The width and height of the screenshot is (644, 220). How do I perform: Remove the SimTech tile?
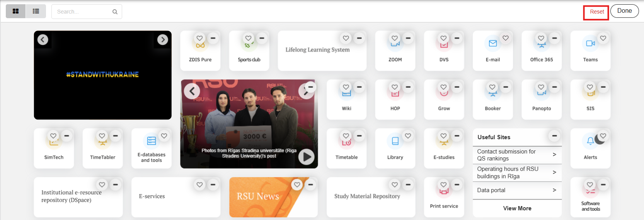point(66,136)
